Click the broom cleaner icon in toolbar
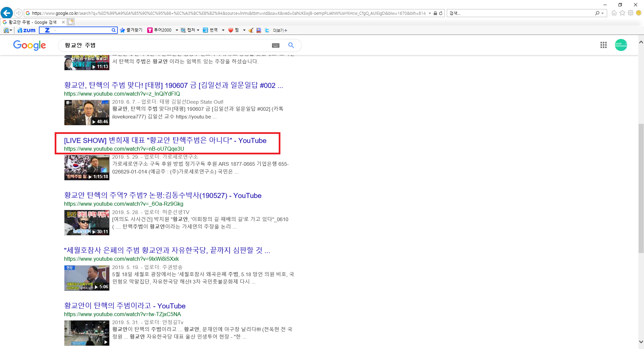This screenshot has width=644, height=349. 251,30
